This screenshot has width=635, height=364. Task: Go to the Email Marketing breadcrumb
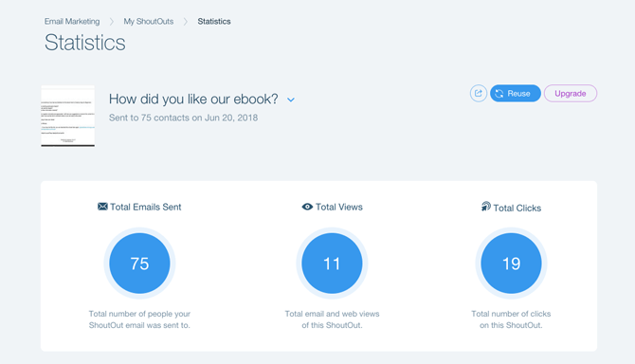coord(72,22)
